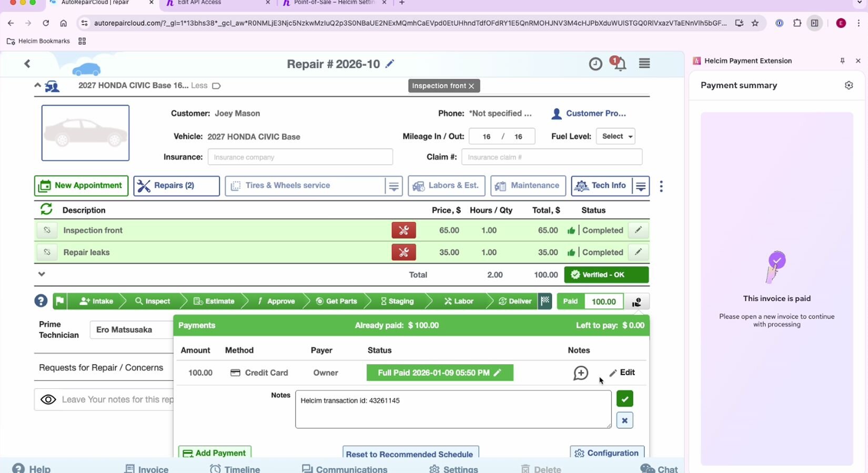This screenshot has height=473, width=868.
Task: Click the link icon on Inspection front row
Action: pos(47,230)
